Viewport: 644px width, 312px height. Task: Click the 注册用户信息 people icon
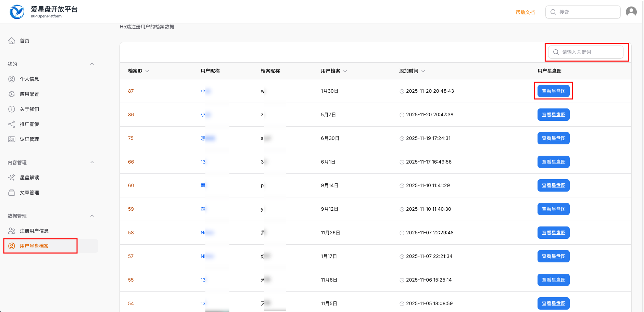click(x=12, y=231)
